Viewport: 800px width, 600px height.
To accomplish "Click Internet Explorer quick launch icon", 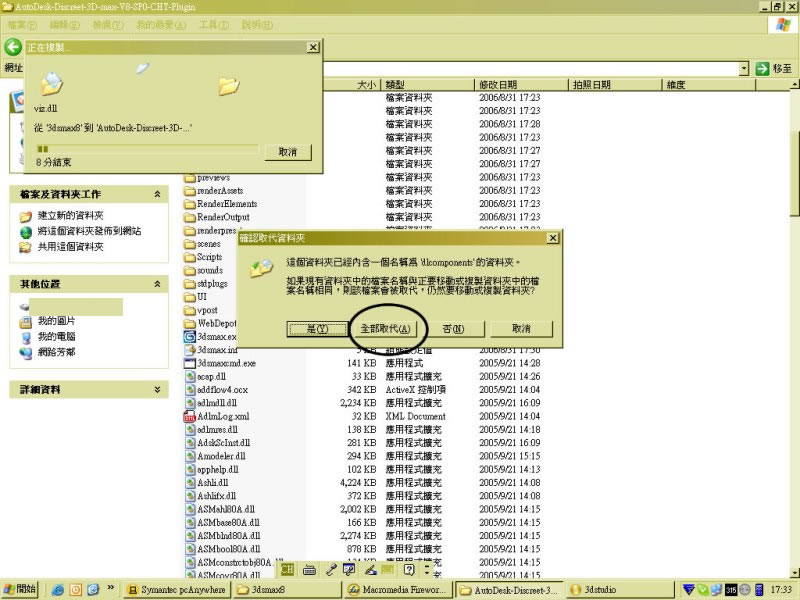I will [x=58, y=590].
